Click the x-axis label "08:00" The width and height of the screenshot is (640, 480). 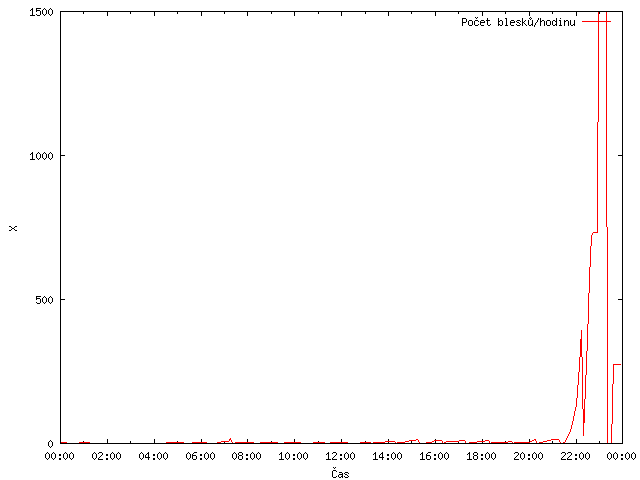[247, 456]
